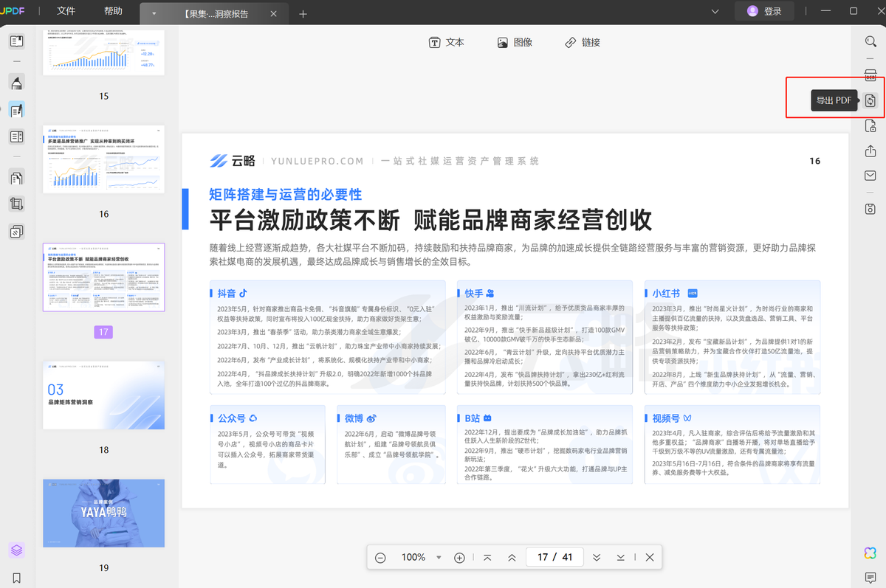Click the Send by email envelope icon
The width and height of the screenshot is (886, 588).
[870, 176]
